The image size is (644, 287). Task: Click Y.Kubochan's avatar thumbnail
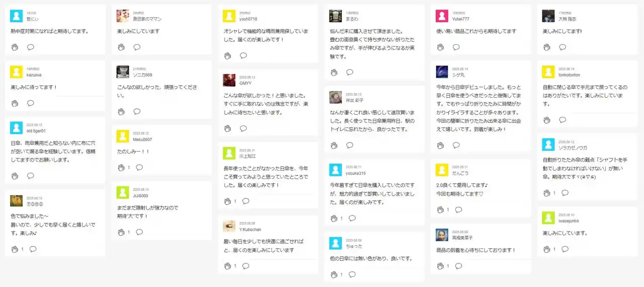[229, 226]
